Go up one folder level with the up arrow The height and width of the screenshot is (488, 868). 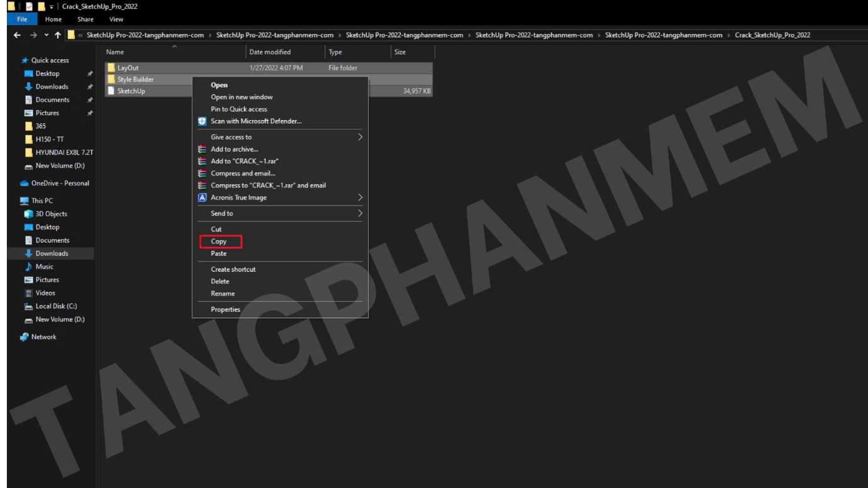58,35
